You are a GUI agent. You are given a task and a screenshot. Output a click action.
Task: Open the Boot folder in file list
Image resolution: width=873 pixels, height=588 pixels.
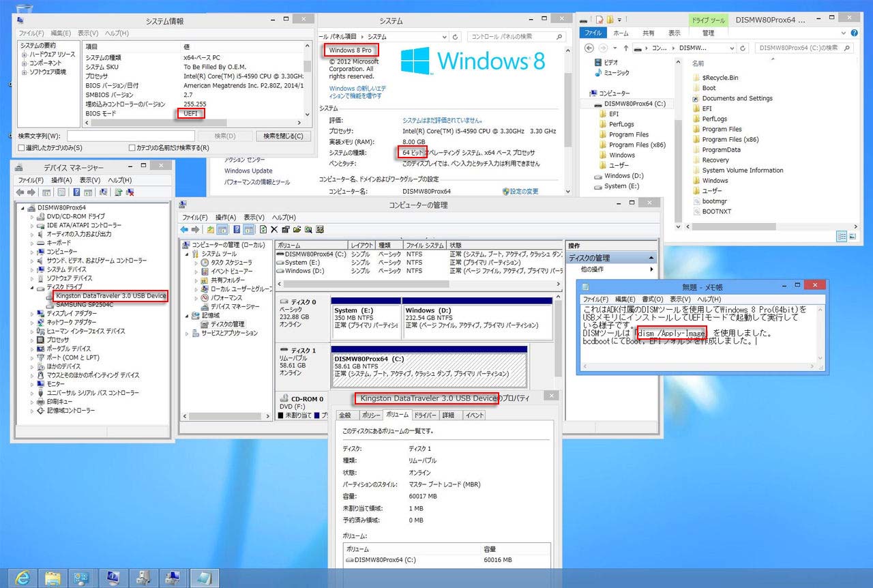pos(709,88)
